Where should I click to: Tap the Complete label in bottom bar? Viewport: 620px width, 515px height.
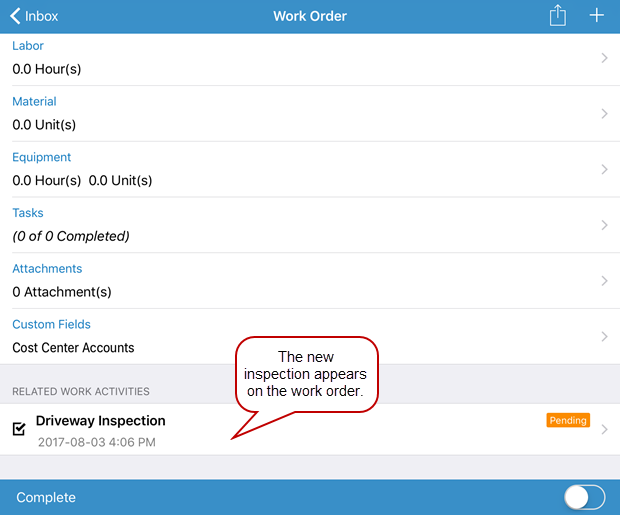[x=46, y=497]
